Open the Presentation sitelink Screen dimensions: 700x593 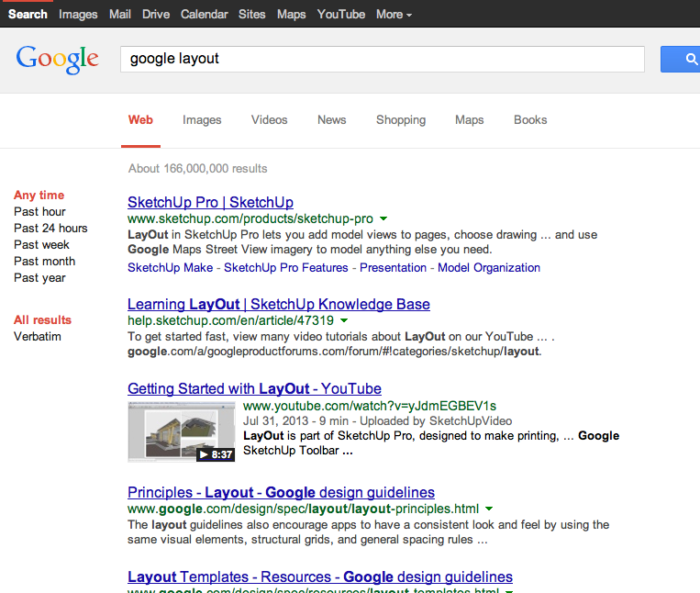[x=393, y=268]
